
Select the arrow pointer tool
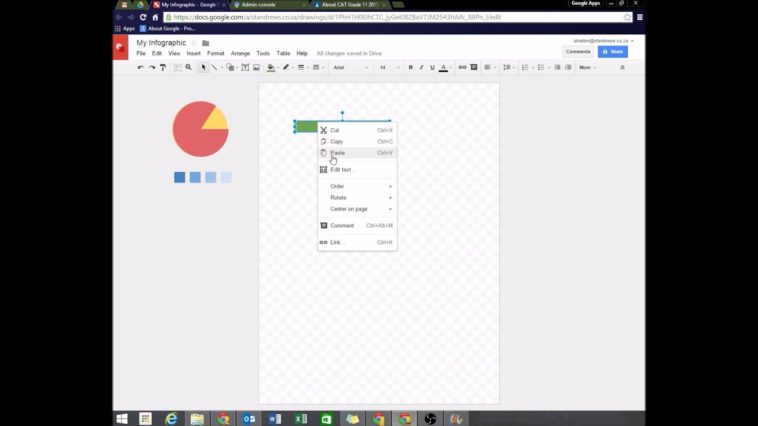[x=204, y=67]
